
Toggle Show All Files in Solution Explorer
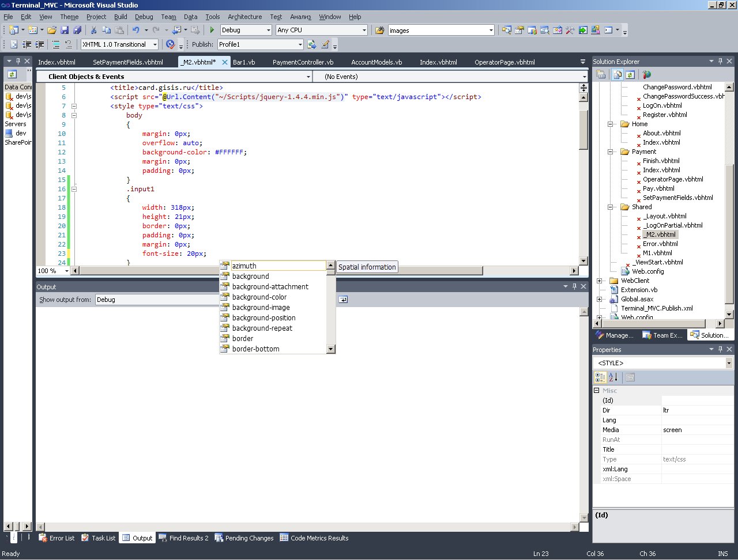(x=617, y=75)
